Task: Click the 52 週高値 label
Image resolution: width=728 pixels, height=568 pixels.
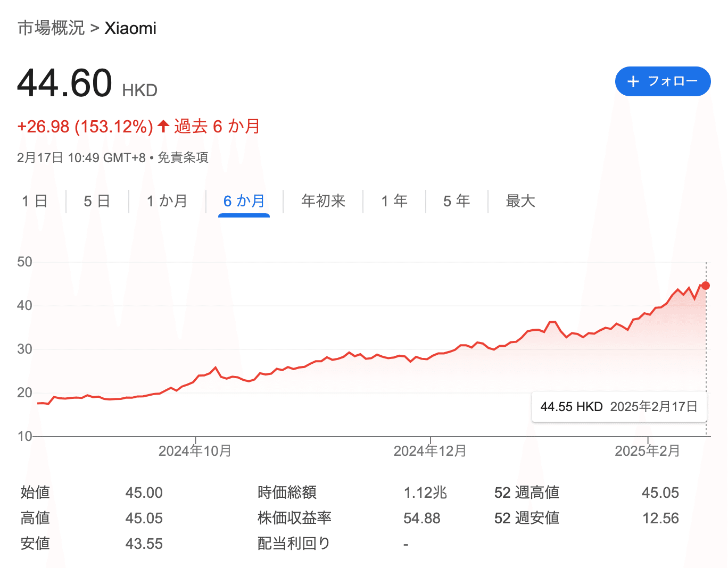Action: pos(527,492)
